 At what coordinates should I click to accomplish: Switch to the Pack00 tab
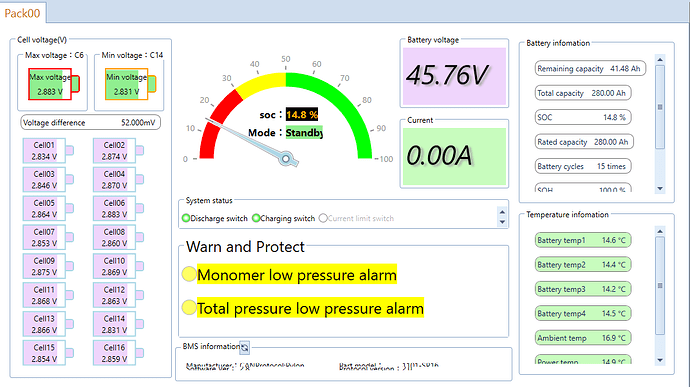[x=22, y=13]
